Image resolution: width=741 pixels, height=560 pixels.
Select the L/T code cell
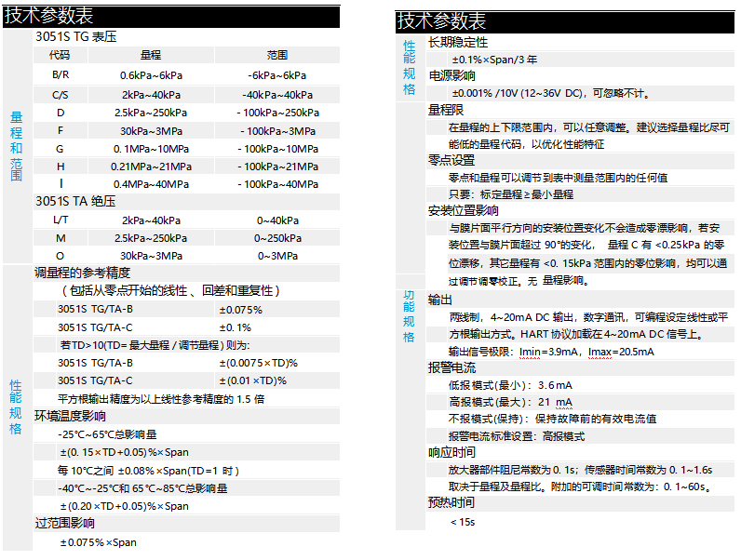pyautogui.click(x=60, y=220)
